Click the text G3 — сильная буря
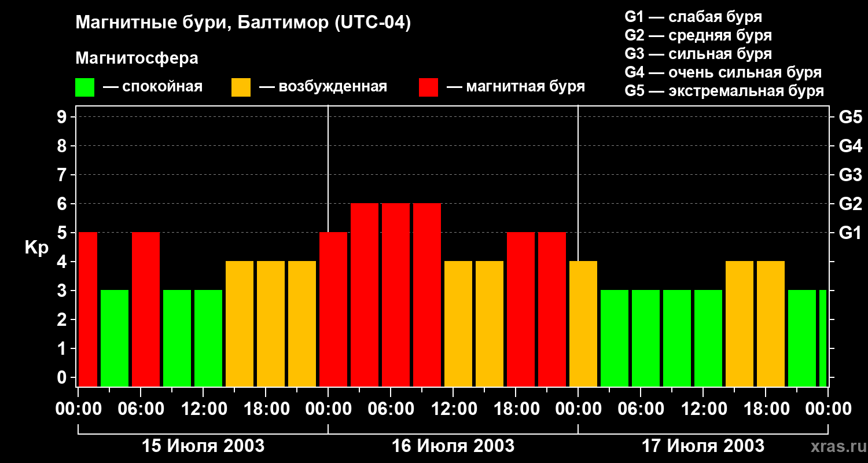Viewport: 868px width, 463px height. 698,54
